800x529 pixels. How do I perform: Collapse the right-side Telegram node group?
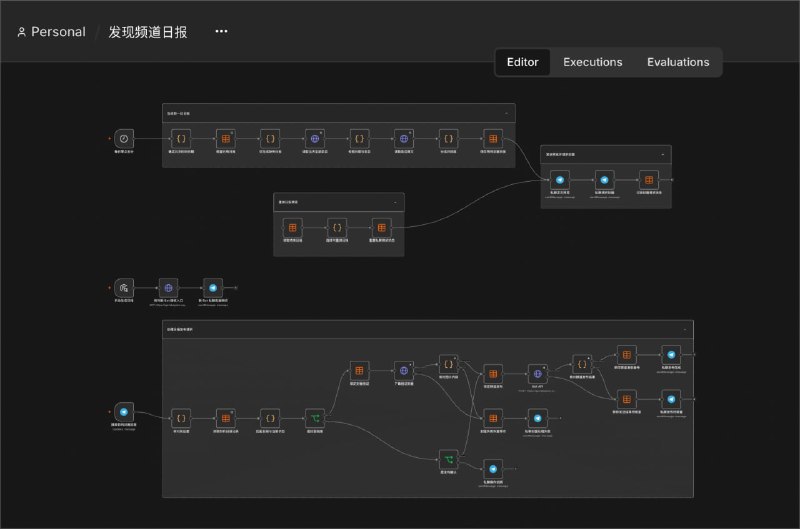pos(662,155)
